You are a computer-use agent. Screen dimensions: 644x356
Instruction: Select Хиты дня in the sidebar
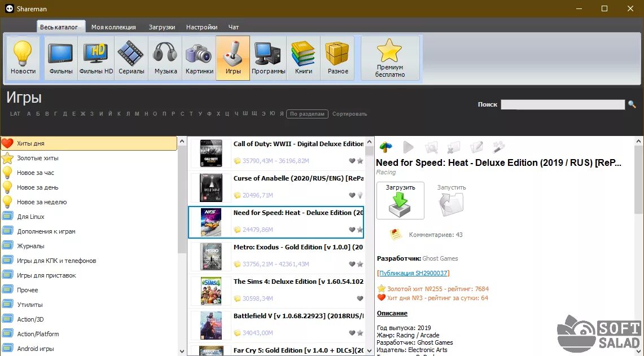(x=89, y=143)
